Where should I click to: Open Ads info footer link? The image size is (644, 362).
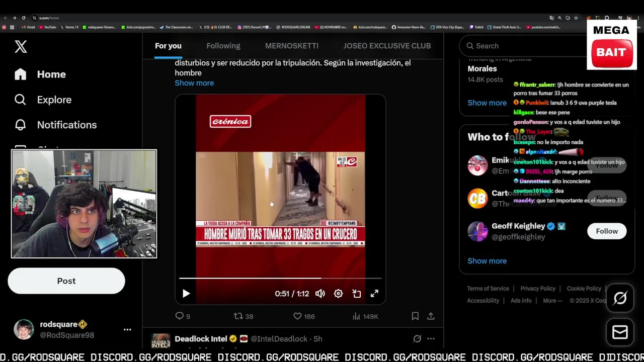[x=521, y=301]
